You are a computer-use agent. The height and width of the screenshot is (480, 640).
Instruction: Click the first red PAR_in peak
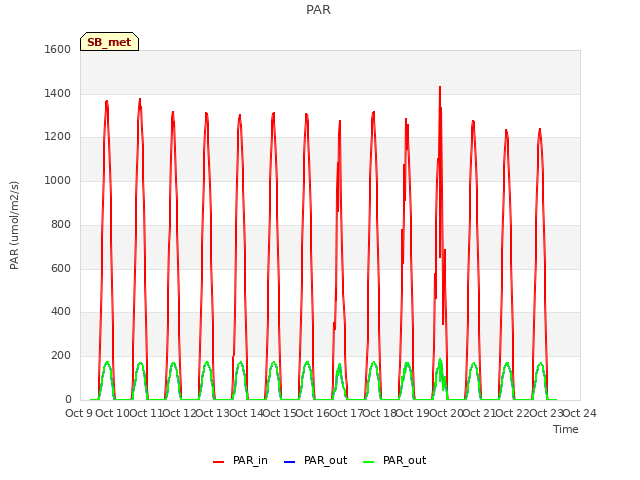[107, 101]
